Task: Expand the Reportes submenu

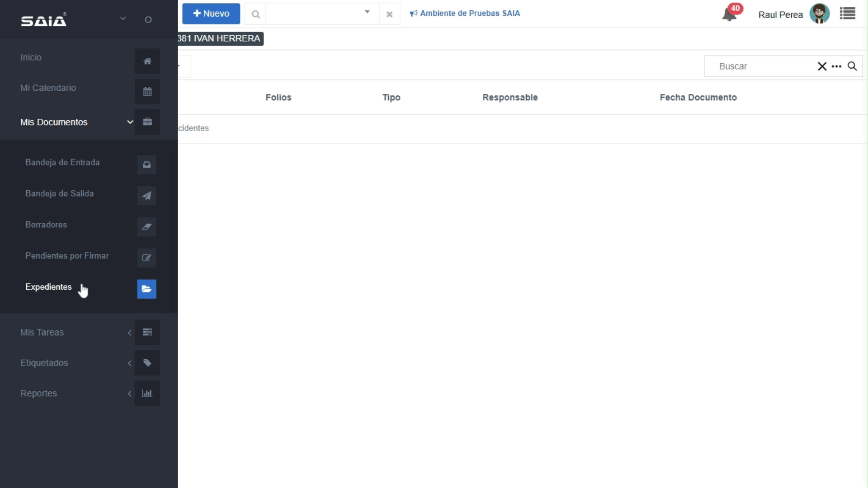Action: (x=129, y=394)
